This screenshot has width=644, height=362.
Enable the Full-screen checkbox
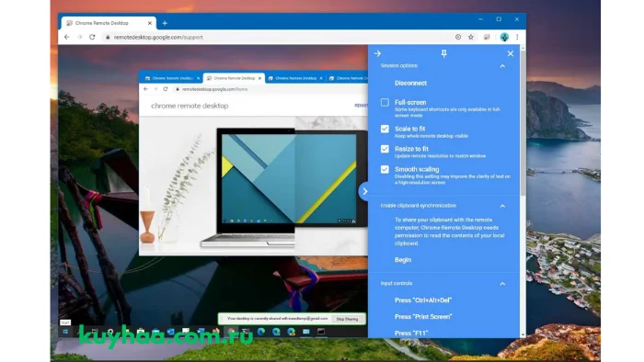click(x=385, y=103)
